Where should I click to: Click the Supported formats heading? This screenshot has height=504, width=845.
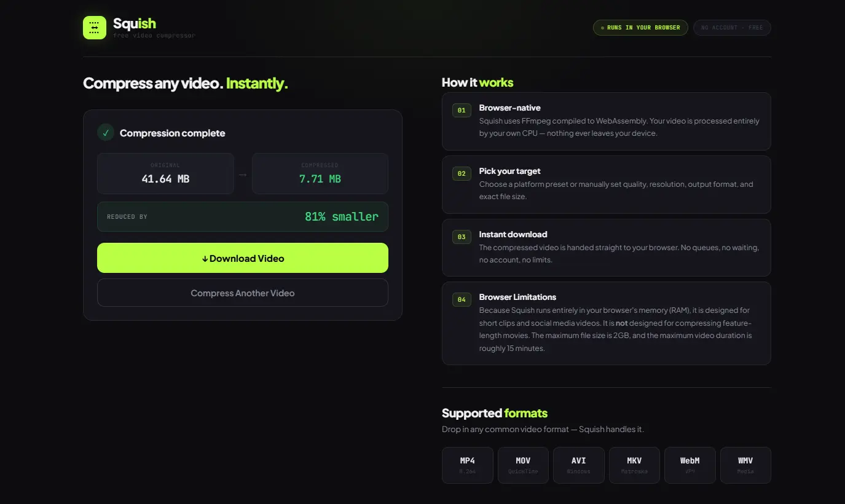tap(495, 413)
